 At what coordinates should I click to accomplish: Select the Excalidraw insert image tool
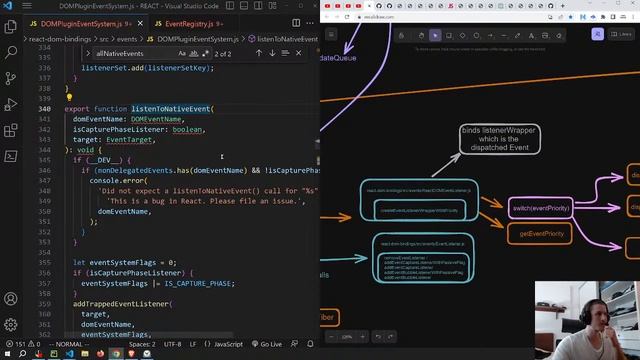coord(545,36)
